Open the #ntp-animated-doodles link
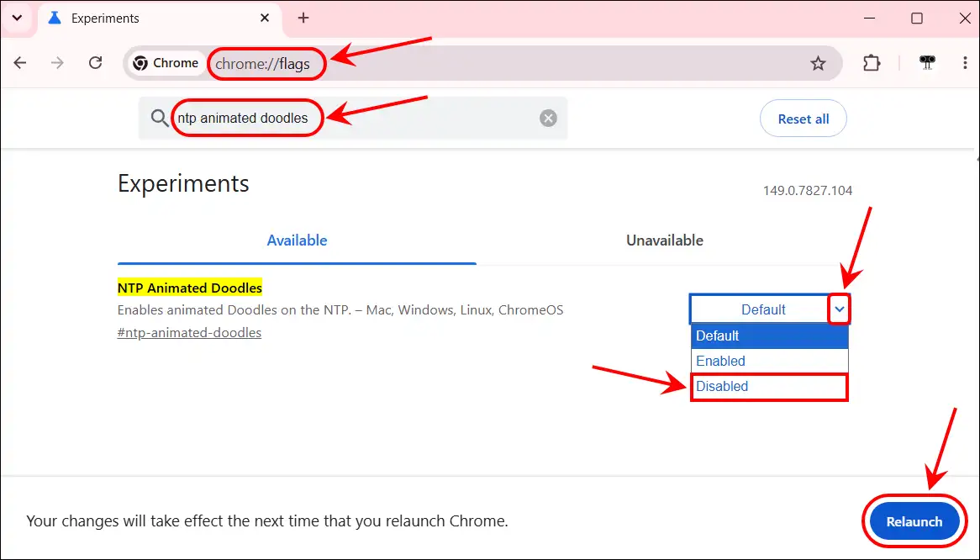The image size is (980, 560). (x=189, y=333)
